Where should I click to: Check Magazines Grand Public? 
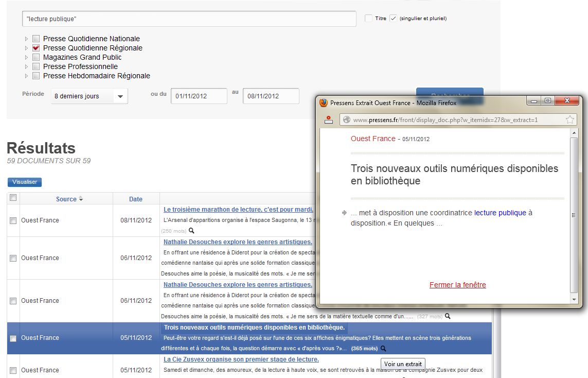click(x=36, y=57)
